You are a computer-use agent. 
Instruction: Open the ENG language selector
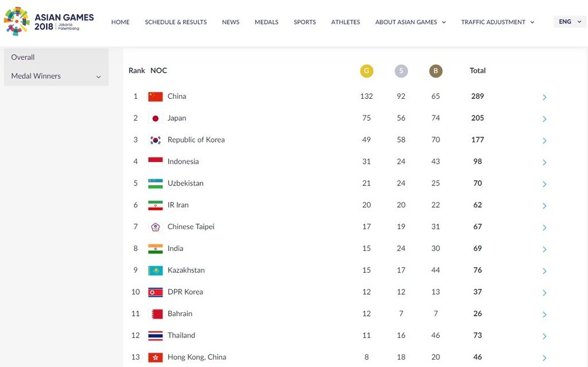tap(569, 21)
